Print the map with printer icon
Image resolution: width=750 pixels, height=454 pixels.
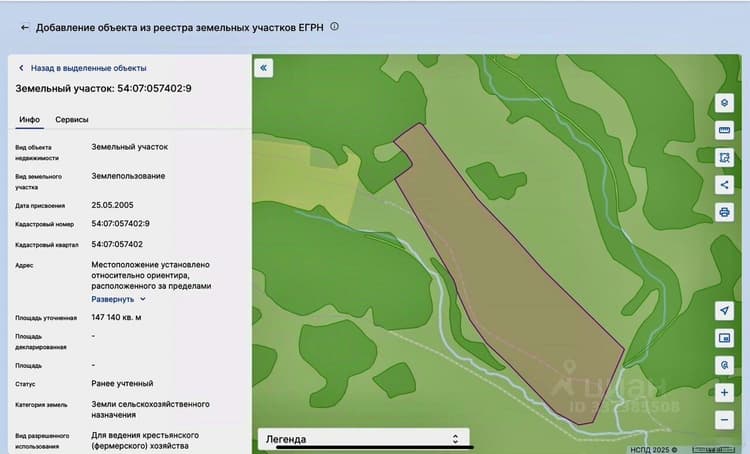coord(724,212)
